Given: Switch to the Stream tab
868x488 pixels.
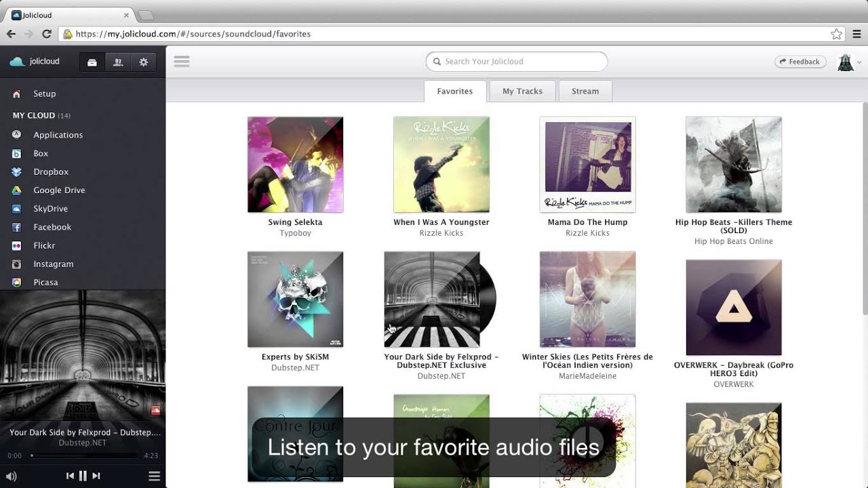Looking at the screenshot, I should coord(585,91).
